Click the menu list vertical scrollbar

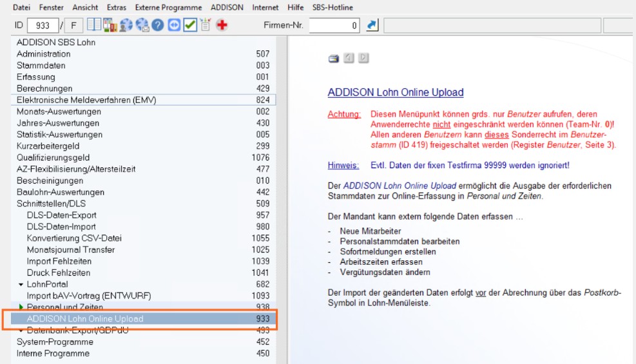tap(282, 198)
